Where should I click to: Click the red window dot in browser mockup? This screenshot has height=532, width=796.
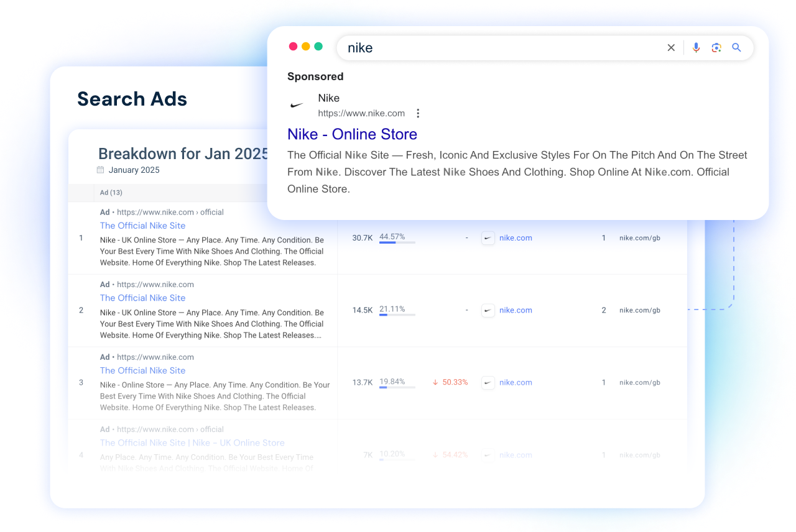[294, 47]
